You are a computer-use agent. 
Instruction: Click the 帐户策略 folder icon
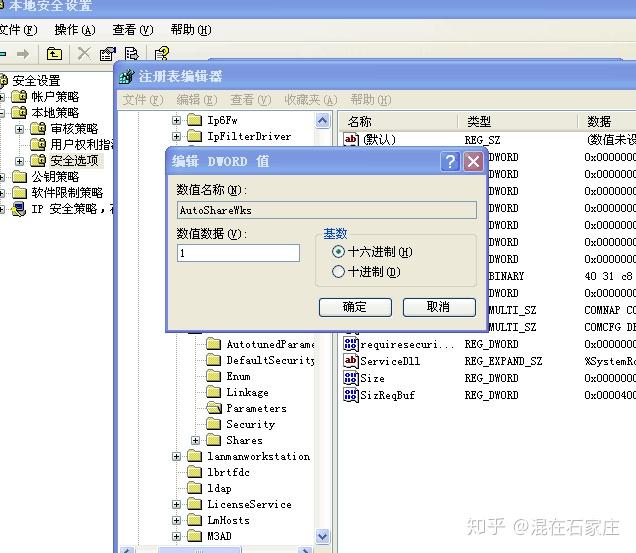point(19,97)
